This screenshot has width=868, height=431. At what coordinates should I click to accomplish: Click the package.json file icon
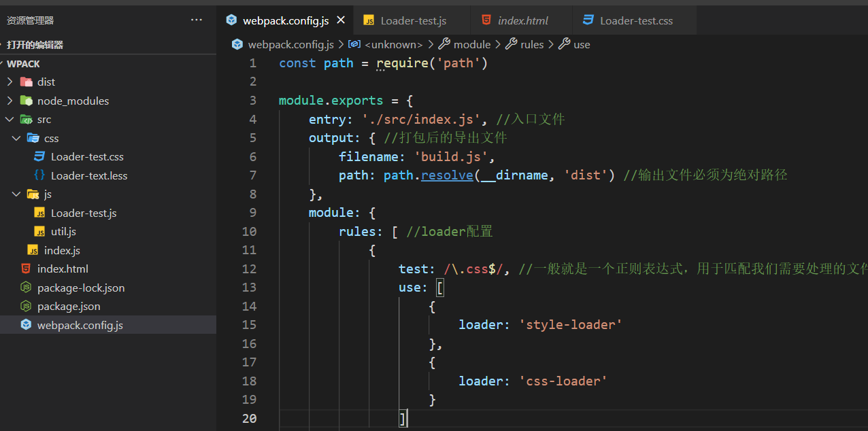tap(25, 306)
